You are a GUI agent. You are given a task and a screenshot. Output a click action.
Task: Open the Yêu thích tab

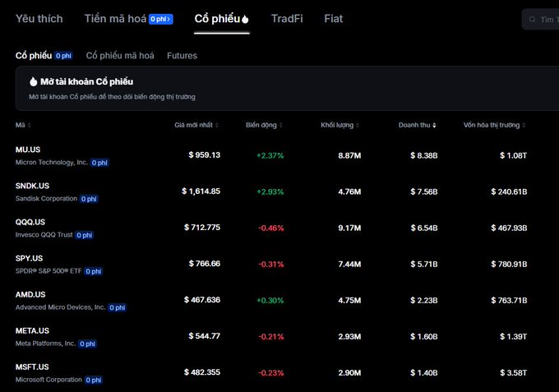pos(39,19)
